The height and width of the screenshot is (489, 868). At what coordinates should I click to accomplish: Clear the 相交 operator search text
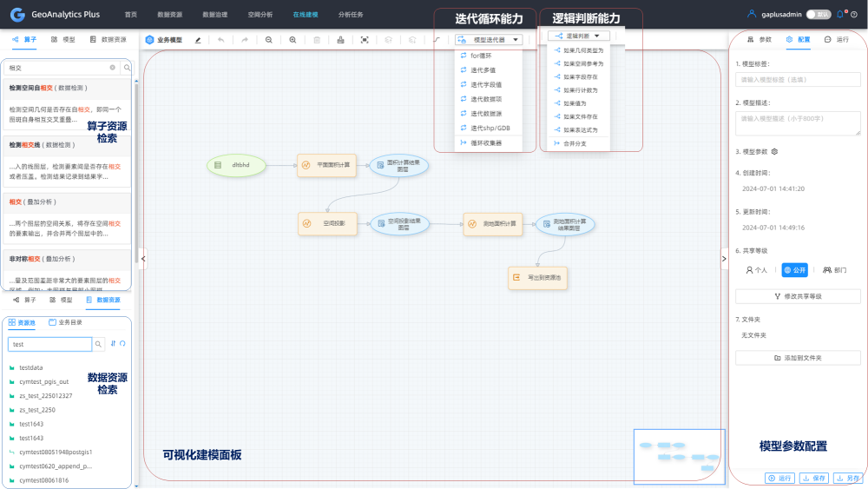[x=112, y=68]
